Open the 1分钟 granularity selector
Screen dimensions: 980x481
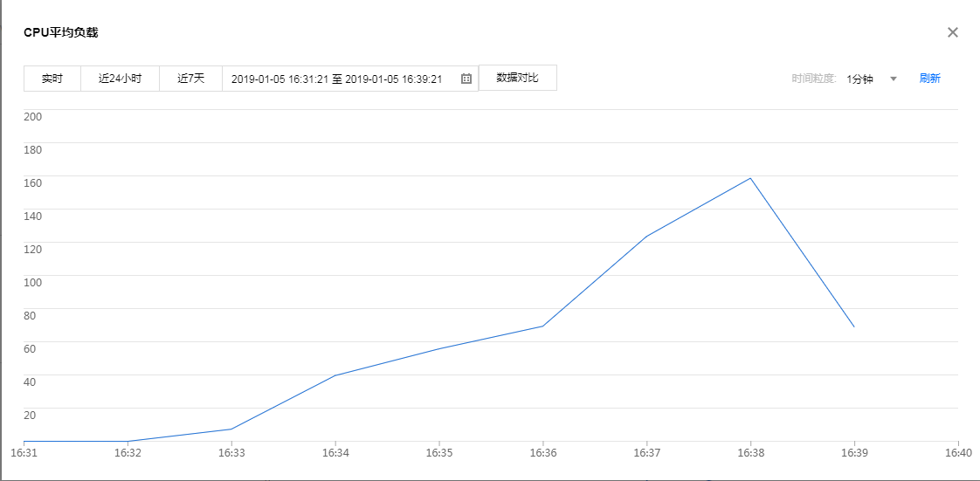point(860,79)
